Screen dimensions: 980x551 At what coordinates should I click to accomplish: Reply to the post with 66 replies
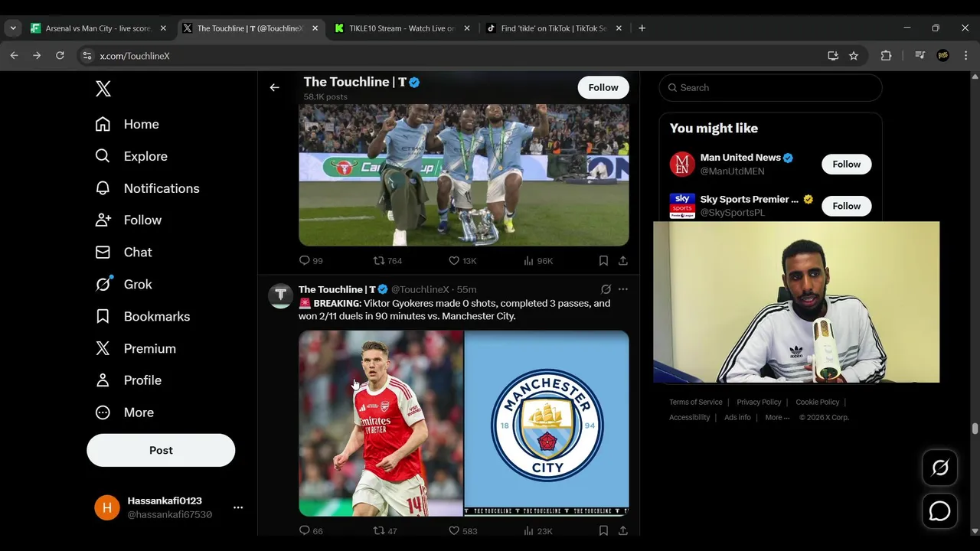311,530
